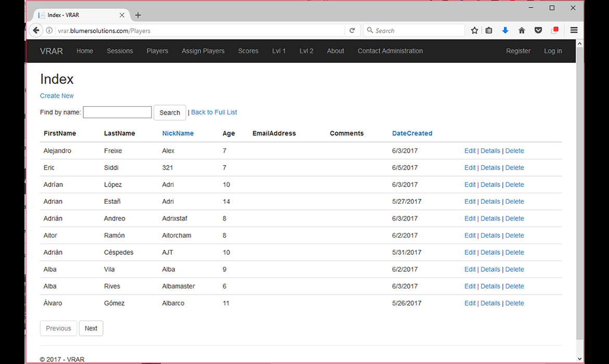Go to Assign Players in navbar
The width and height of the screenshot is (609, 364).
tap(203, 51)
